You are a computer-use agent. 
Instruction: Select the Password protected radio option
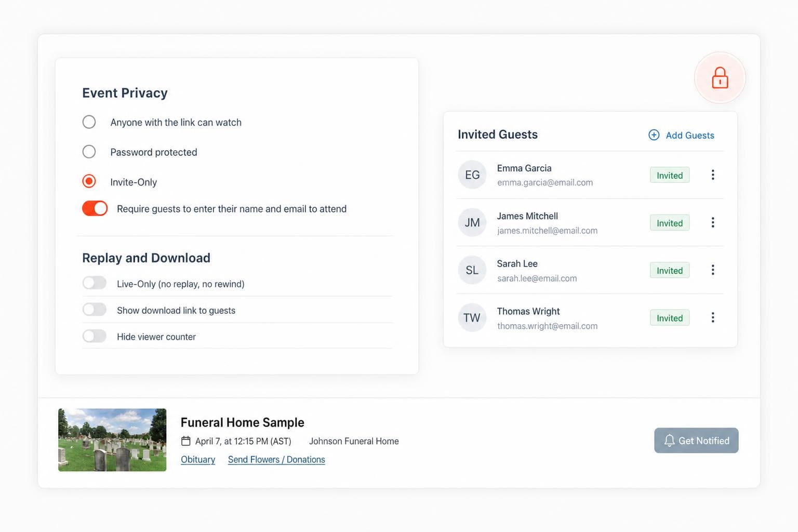coord(89,152)
